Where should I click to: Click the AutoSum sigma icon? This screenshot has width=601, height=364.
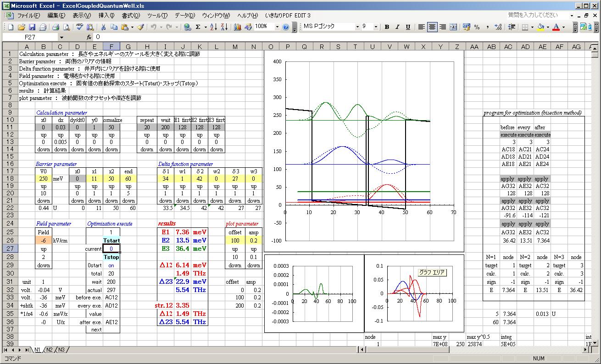point(198,27)
